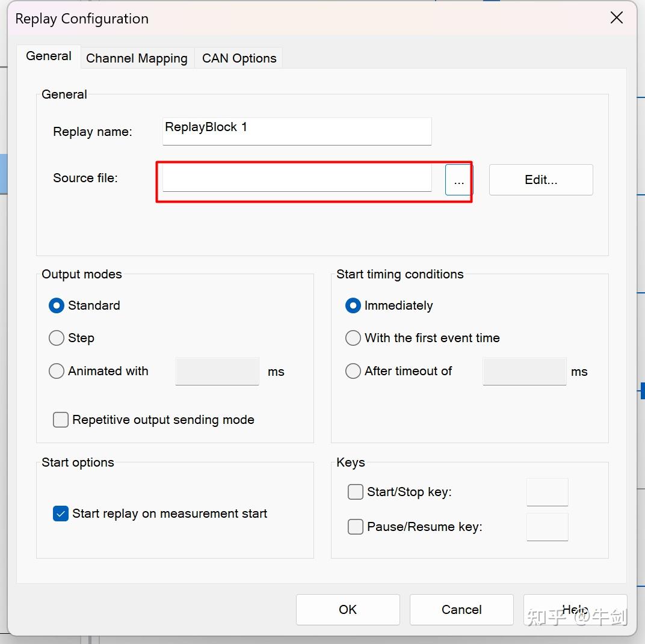Close the Replay Configuration dialog
Image resolution: width=645 pixels, height=644 pixels.
[616, 18]
